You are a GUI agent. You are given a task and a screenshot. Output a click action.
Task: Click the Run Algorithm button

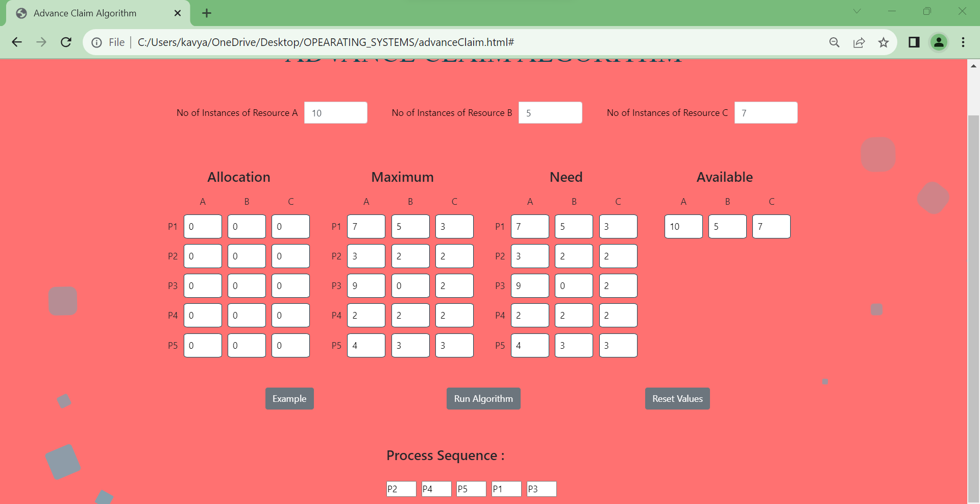click(483, 398)
